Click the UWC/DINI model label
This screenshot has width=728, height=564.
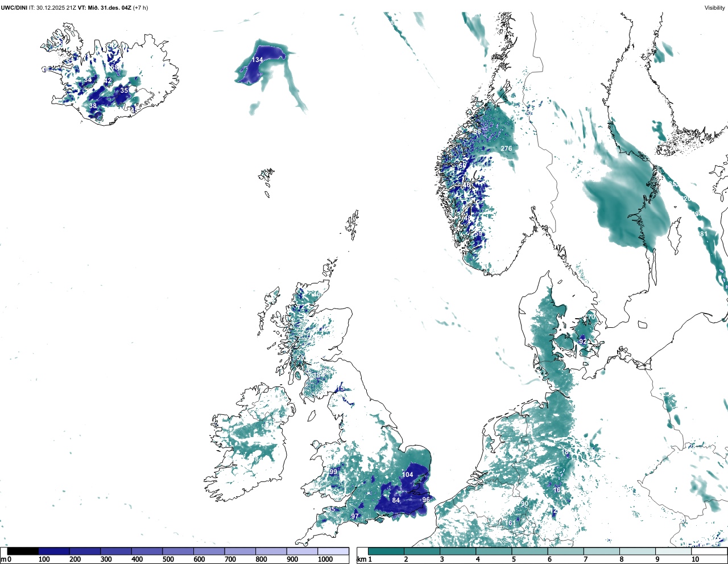(x=14, y=7)
